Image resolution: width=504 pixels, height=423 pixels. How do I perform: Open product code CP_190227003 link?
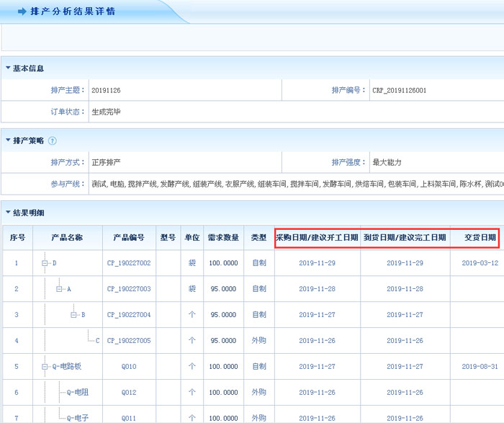128,289
